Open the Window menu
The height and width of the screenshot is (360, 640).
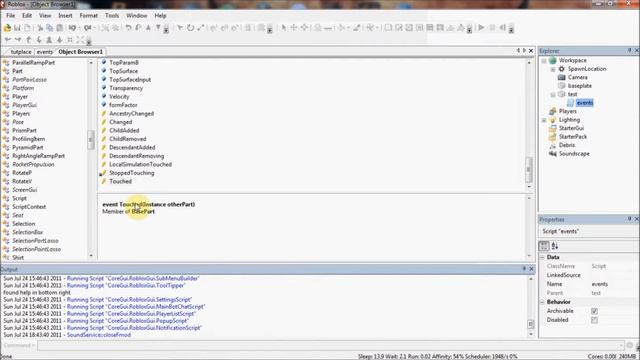point(136,16)
